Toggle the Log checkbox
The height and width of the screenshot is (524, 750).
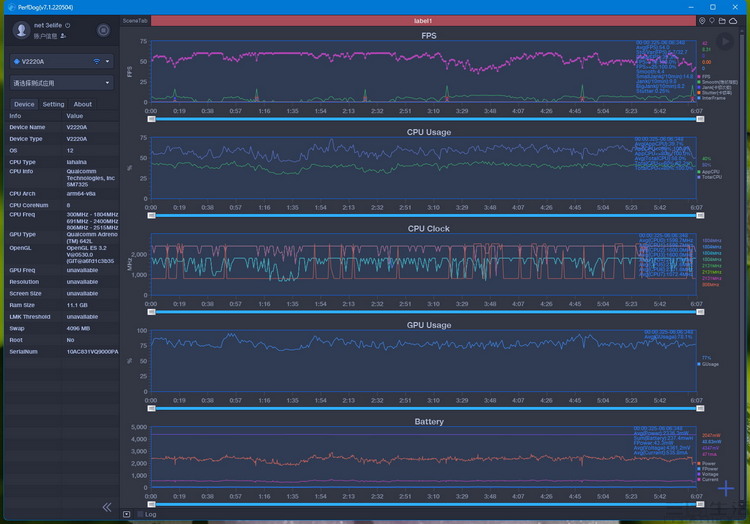tap(140, 514)
